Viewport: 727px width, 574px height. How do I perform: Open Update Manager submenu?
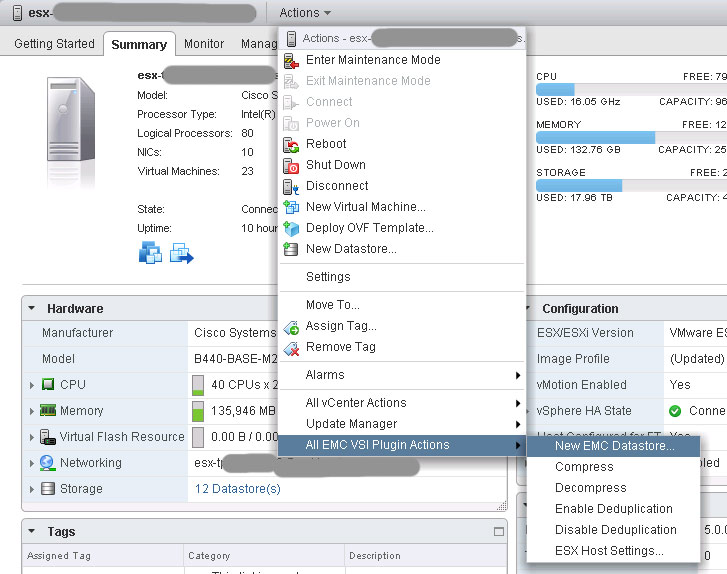[402, 424]
